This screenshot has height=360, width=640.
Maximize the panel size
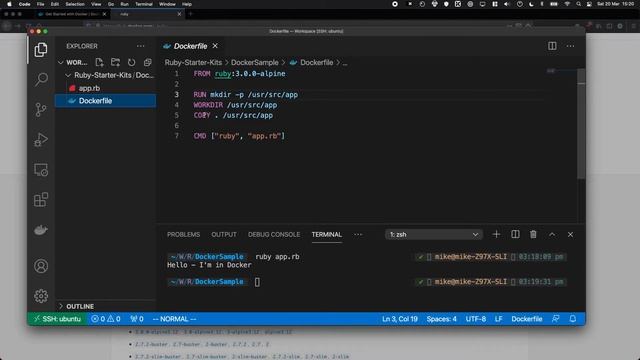coord(552,234)
